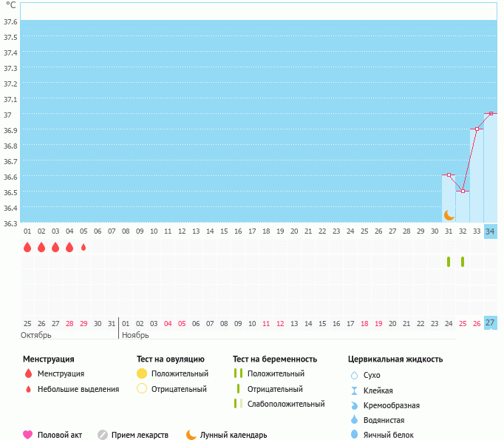Viewport: 504px width, 440px height.
Task: Click the green test mark on cycle day 32
Action: [x=463, y=262]
